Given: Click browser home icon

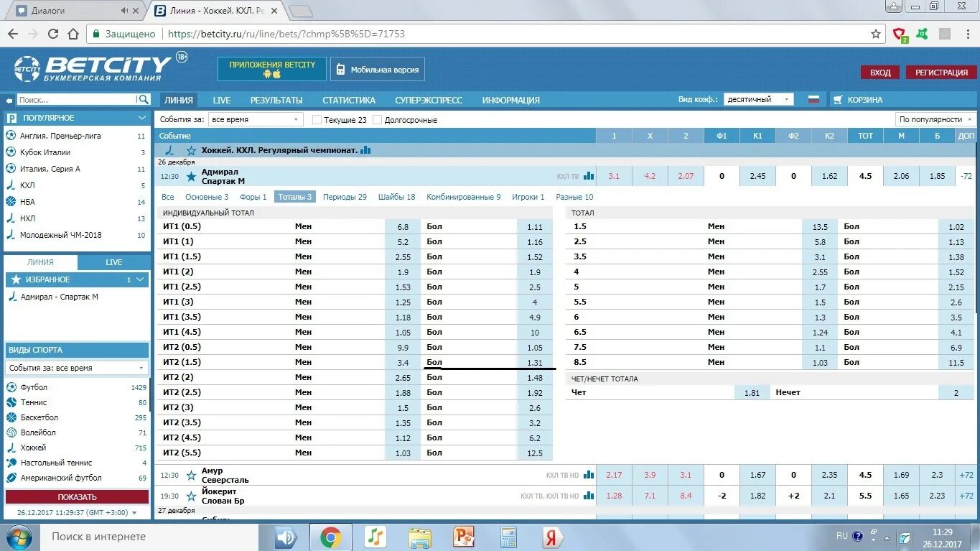Looking at the screenshot, I should (73, 34).
